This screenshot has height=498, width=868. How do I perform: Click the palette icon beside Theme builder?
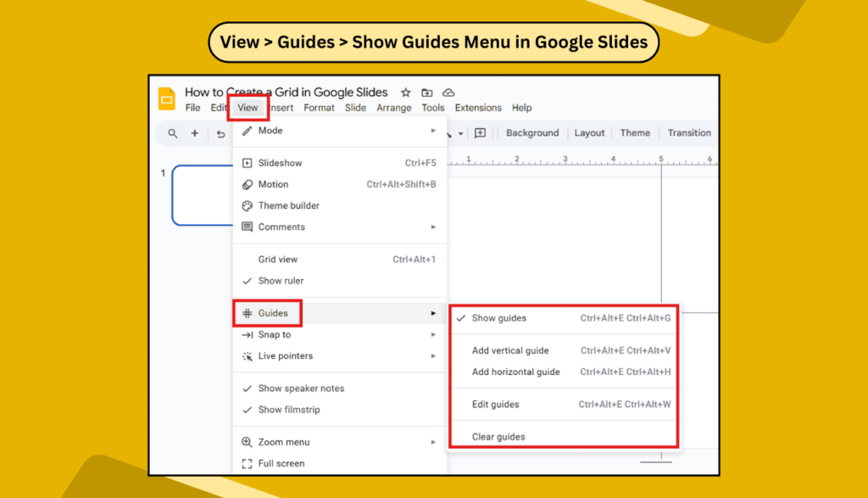coord(247,205)
